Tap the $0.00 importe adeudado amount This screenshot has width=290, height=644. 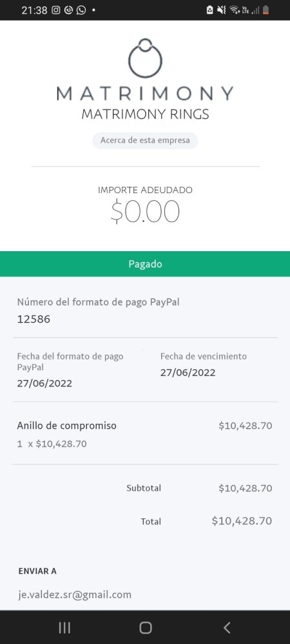click(145, 212)
